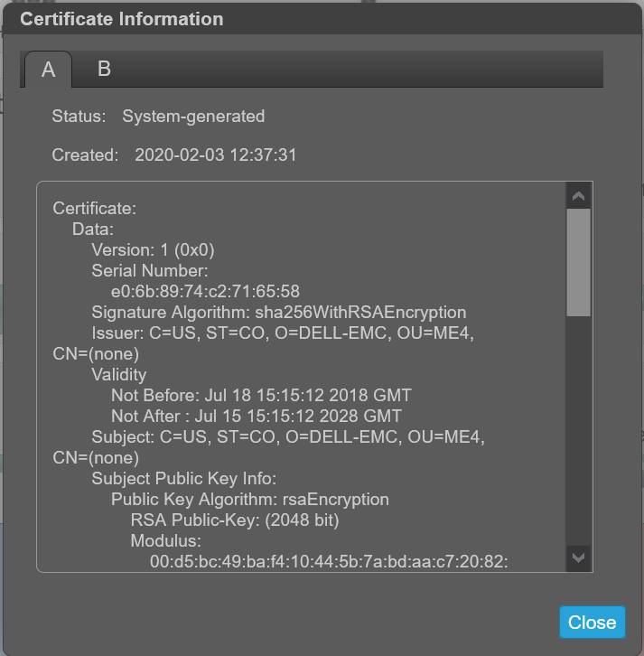Viewport: 644px width, 656px height.
Task: Click the empty scrollbar track below thumb
Action: pos(579,434)
